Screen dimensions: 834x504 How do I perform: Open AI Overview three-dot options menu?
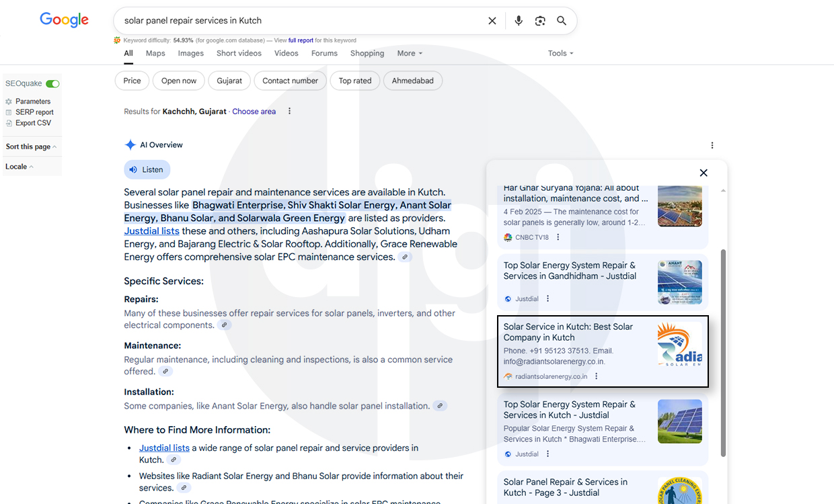(712, 145)
